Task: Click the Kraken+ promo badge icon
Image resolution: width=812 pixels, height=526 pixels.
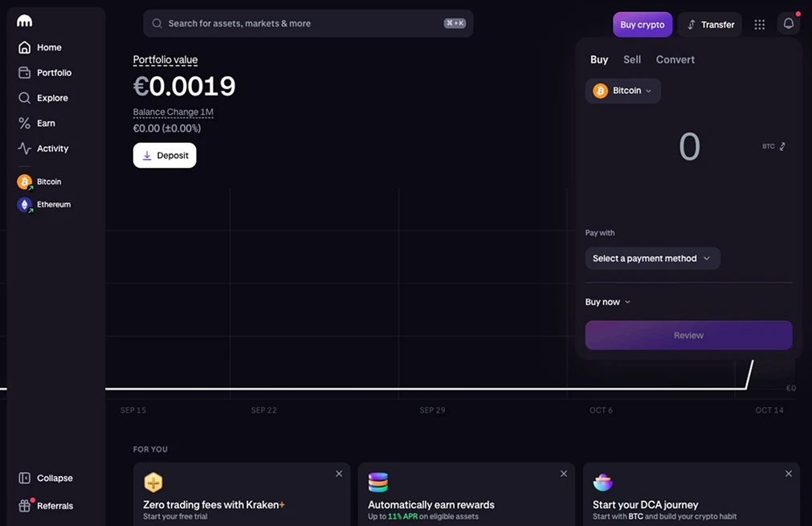Action: [x=153, y=482]
